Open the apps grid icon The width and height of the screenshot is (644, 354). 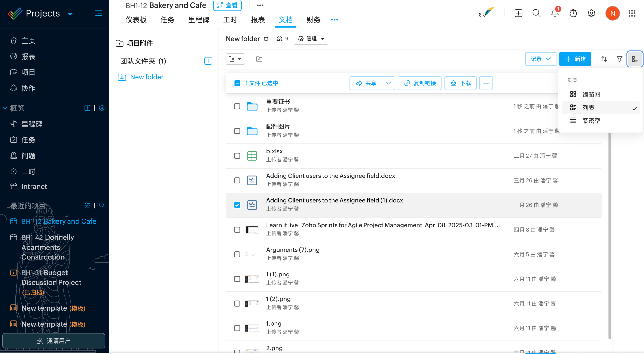pos(632,13)
